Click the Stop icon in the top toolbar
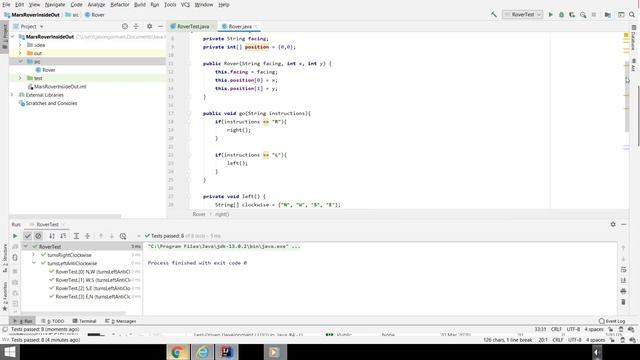This screenshot has height=360, width=640. click(594, 15)
